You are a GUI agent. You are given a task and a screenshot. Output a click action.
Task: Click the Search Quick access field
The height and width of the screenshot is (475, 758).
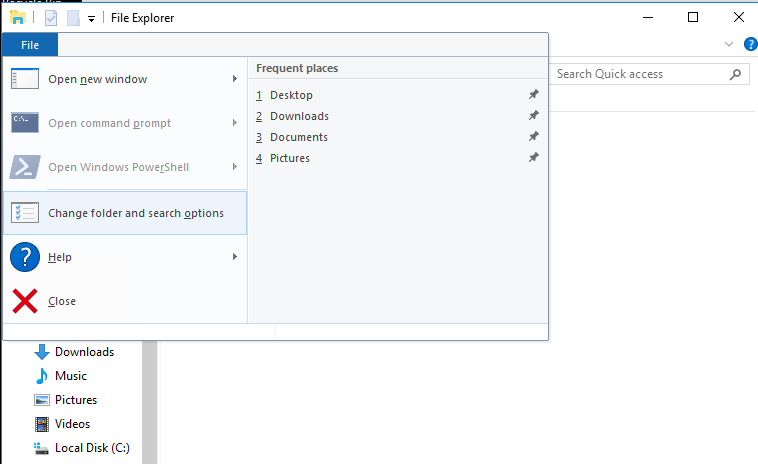pyautogui.click(x=640, y=74)
